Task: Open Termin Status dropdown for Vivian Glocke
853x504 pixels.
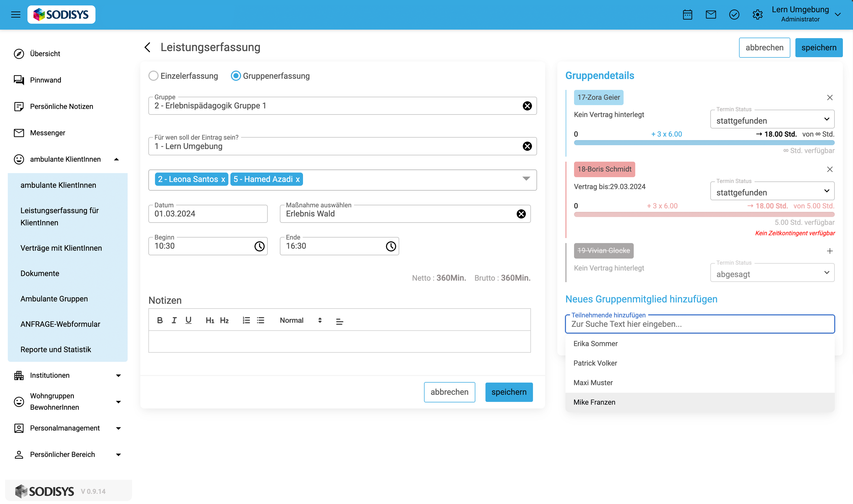Action: tap(772, 273)
